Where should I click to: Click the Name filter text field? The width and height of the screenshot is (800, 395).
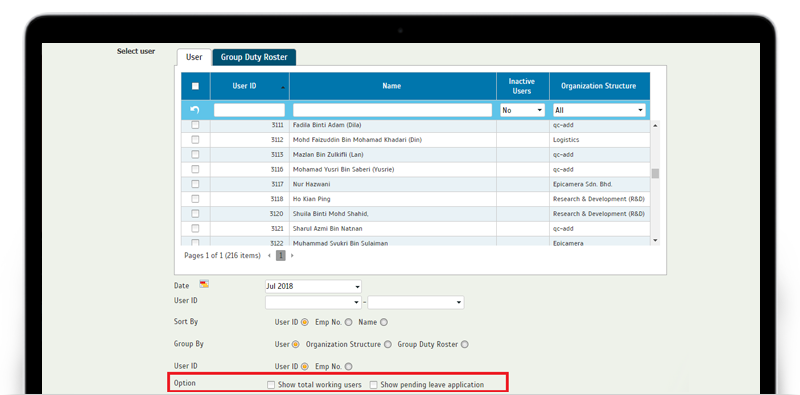coord(392,110)
